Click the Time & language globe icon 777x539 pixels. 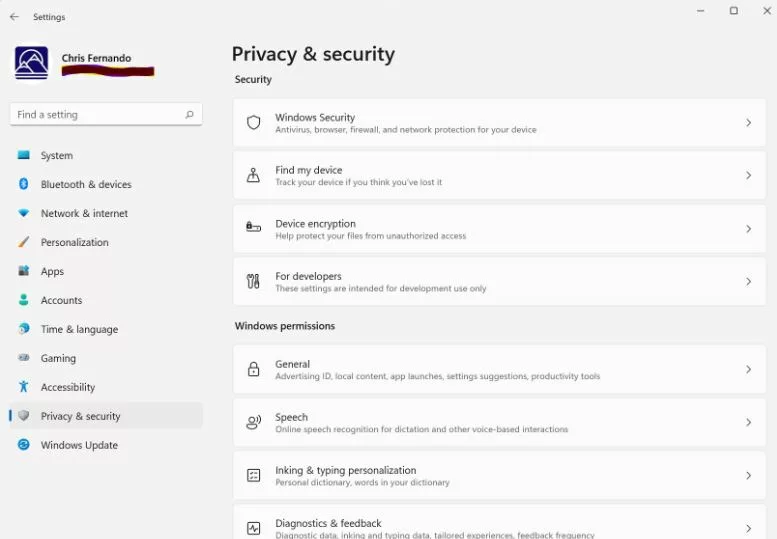tap(23, 328)
